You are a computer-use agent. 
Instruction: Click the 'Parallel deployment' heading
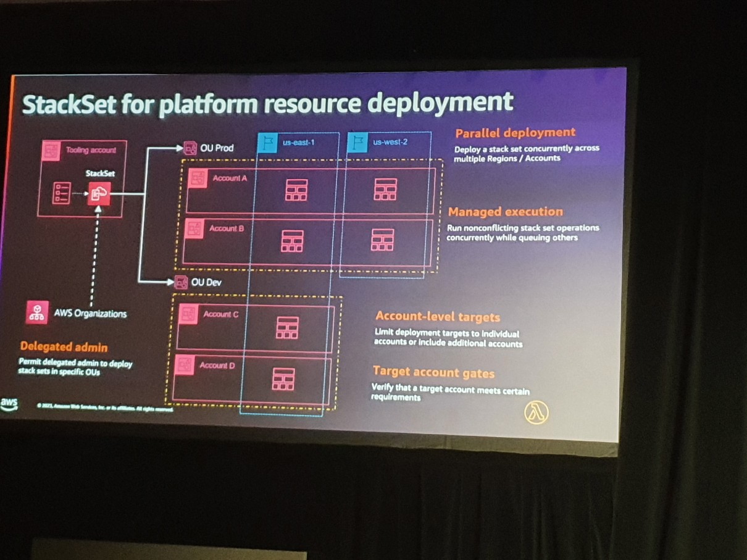pos(515,132)
